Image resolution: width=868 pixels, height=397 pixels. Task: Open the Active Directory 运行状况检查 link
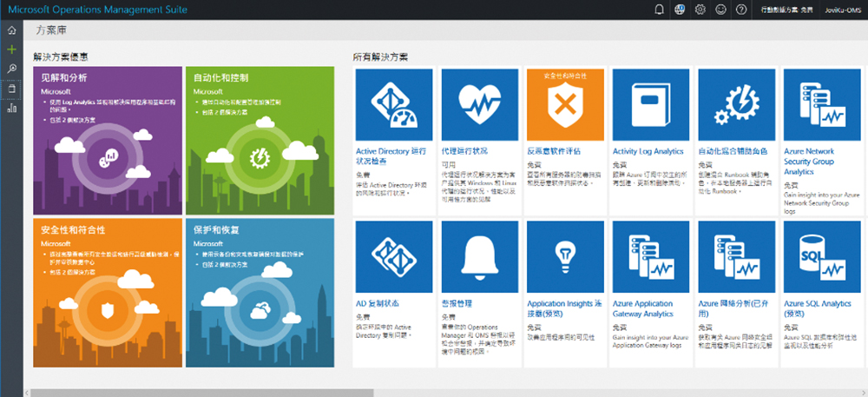click(391, 156)
